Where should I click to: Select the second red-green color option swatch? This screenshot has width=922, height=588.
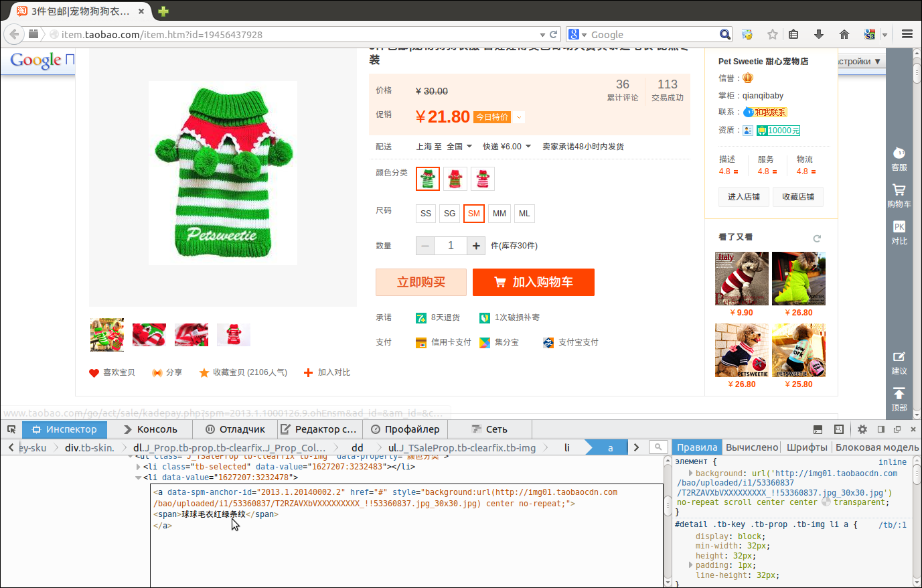click(455, 179)
